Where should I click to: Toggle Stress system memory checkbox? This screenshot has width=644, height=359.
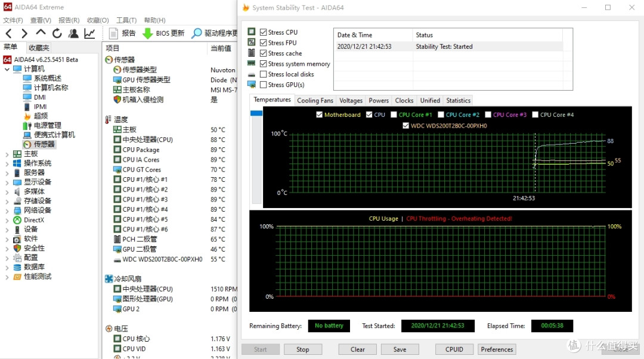[x=264, y=64]
